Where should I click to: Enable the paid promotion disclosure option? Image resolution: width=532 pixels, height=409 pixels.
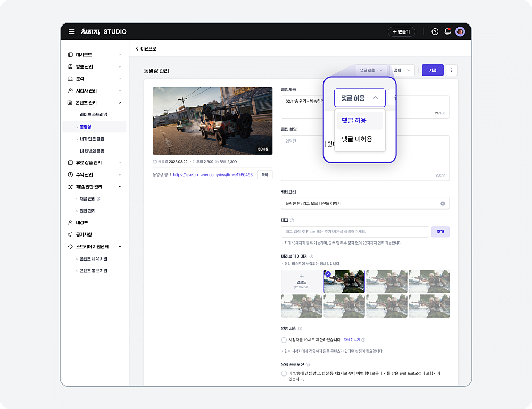pos(284,374)
